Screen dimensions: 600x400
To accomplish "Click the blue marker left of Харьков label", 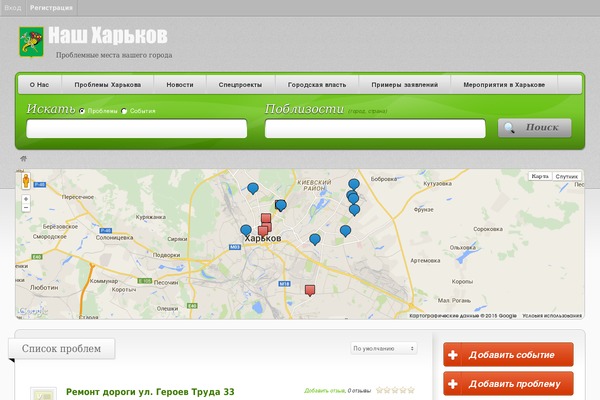I will coord(246,230).
